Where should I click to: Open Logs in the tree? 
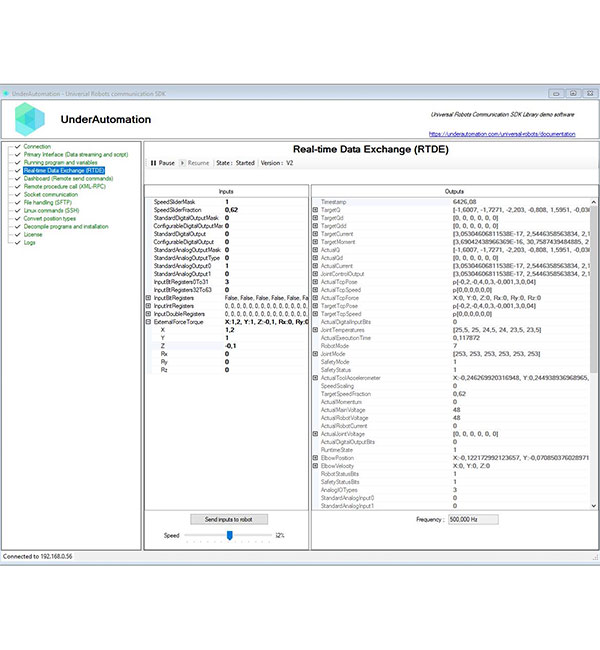29,243
